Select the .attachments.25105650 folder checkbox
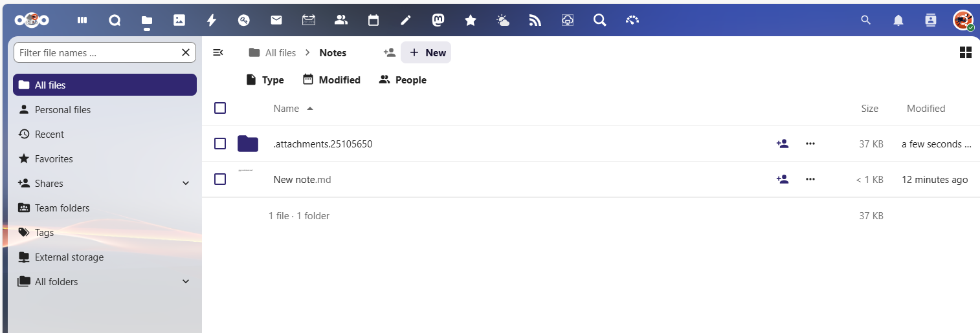 [x=220, y=144]
